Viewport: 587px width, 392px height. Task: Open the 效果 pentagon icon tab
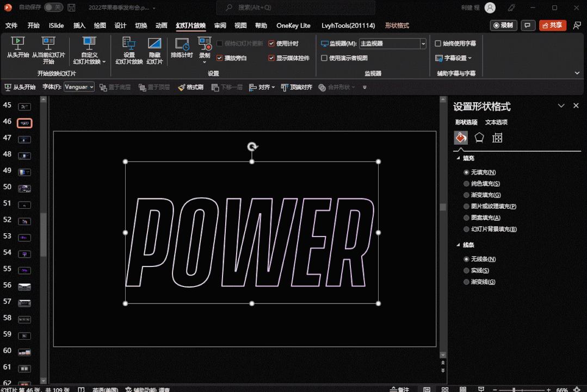pyautogui.click(x=479, y=138)
